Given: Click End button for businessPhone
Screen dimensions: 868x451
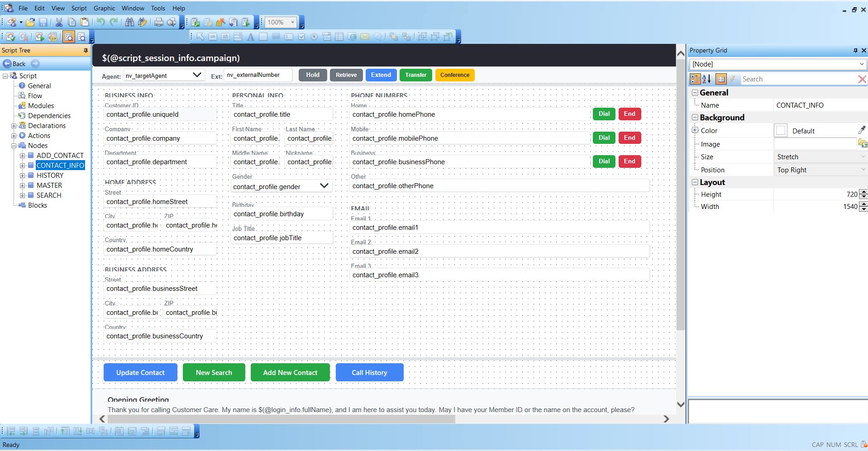Looking at the screenshot, I should click(630, 161).
